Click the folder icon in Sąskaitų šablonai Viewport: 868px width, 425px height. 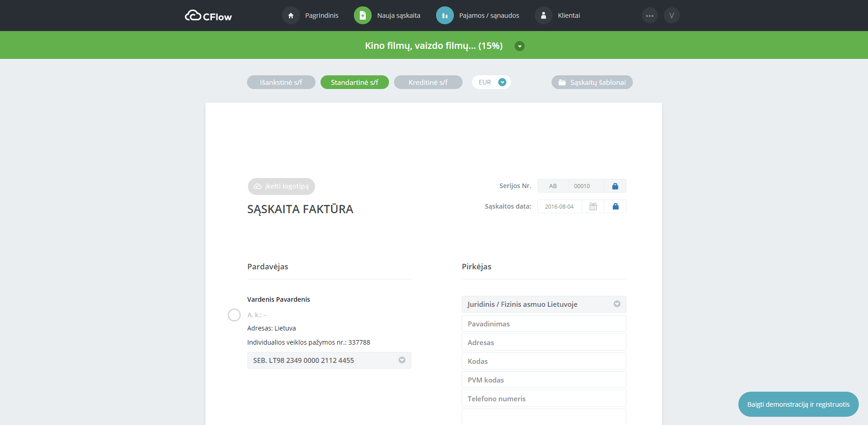coord(562,83)
